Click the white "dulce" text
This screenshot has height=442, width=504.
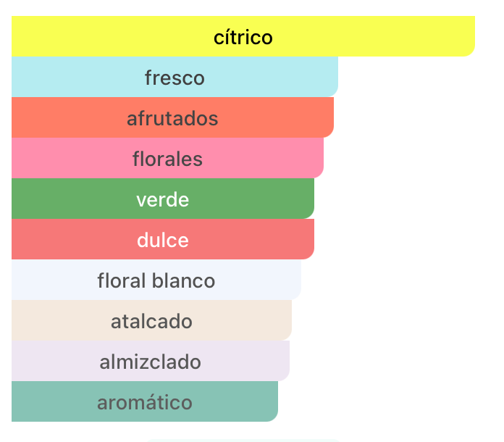[x=163, y=240]
